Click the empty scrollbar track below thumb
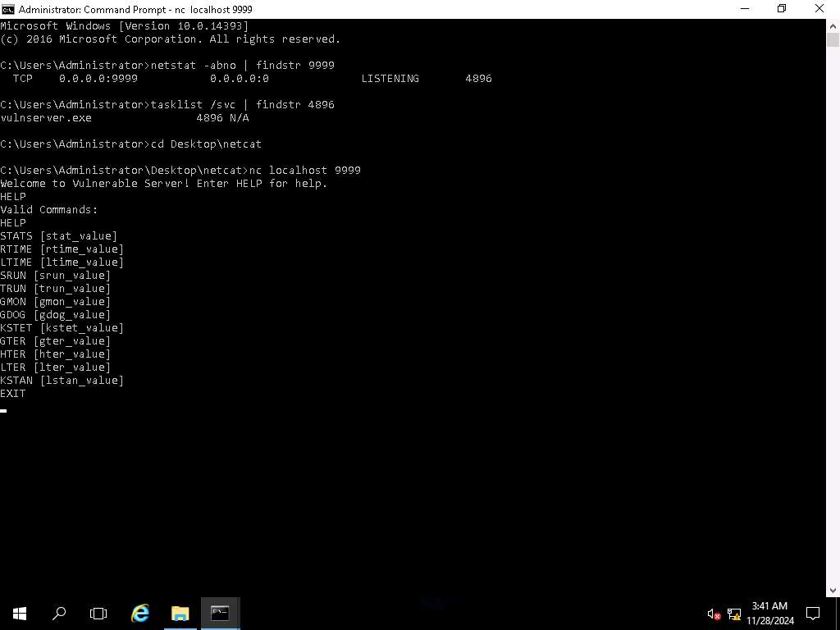This screenshot has width=840, height=630. (x=833, y=328)
